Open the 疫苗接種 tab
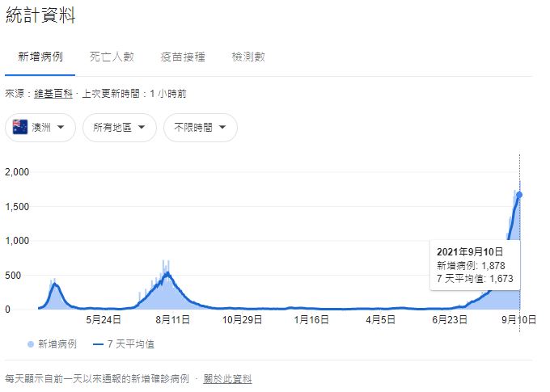This screenshot has width=550, height=392. [183, 57]
